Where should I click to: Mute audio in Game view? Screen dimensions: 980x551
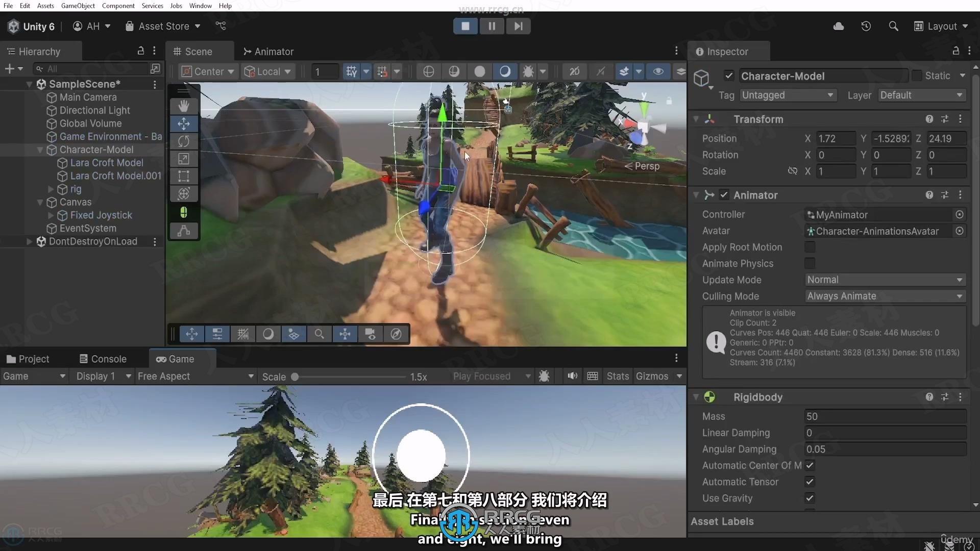click(572, 376)
